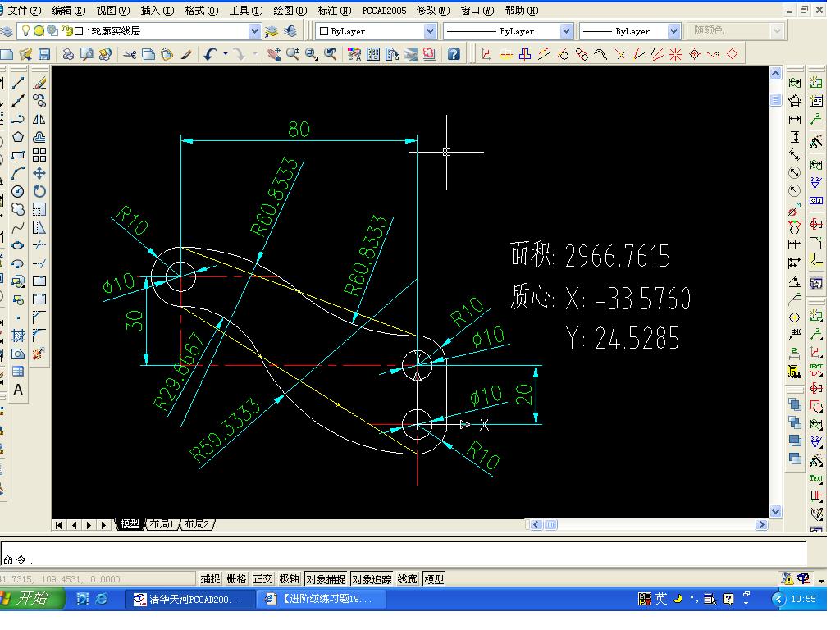Viewport: 840px width, 630px height.
Task: Open the ByLayer linetype dropdown
Action: (566, 31)
